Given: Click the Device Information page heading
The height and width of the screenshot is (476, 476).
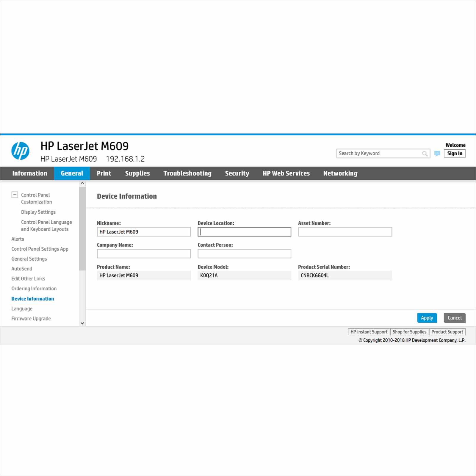Looking at the screenshot, I should 127,196.
